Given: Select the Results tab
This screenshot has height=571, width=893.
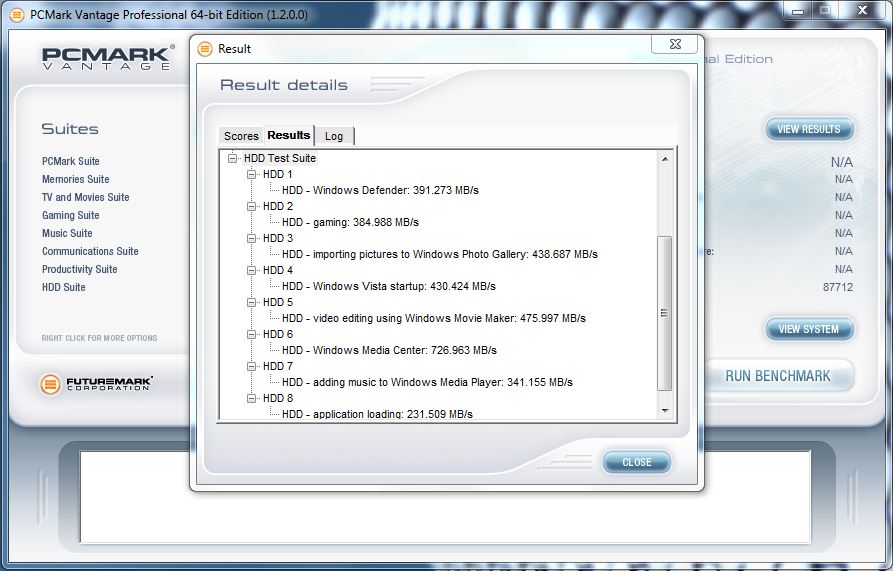Looking at the screenshot, I should [x=288, y=135].
